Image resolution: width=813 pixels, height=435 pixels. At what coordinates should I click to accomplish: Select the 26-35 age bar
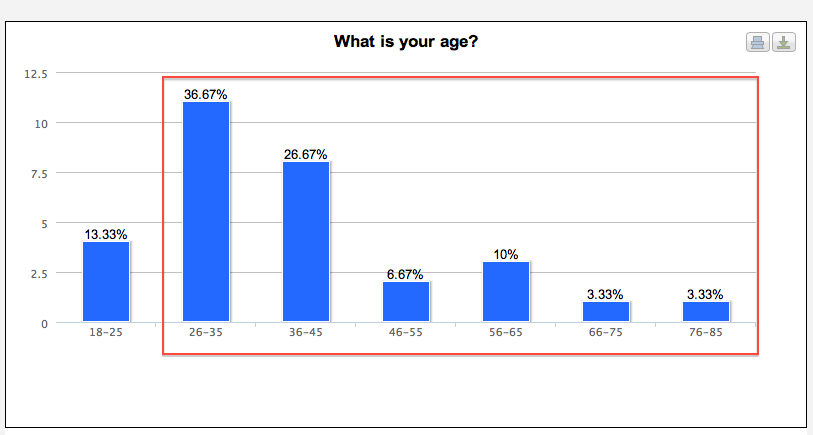(x=206, y=212)
